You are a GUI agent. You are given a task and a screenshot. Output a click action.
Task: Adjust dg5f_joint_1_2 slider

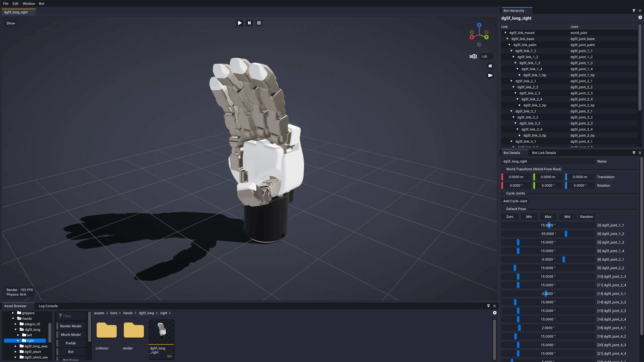pyautogui.click(x=548, y=234)
